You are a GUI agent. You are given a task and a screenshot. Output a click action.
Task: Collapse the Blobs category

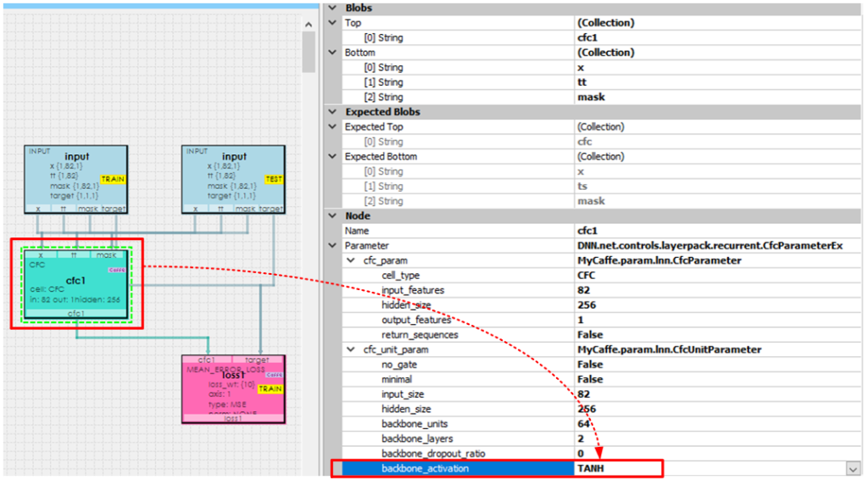click(x=332, y=8)
